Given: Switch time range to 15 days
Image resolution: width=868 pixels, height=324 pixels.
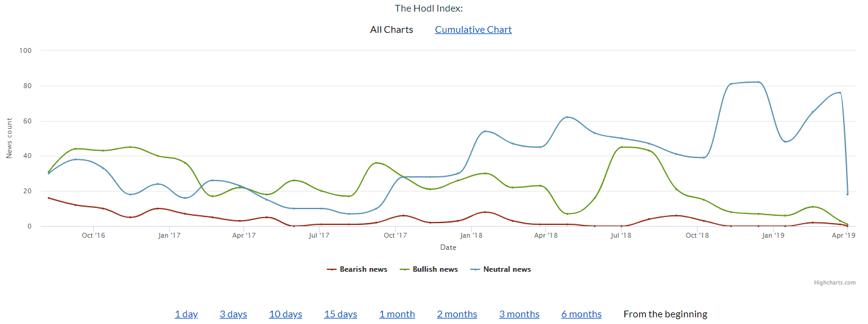Looking at the screenshot, I should click(340, 314).
